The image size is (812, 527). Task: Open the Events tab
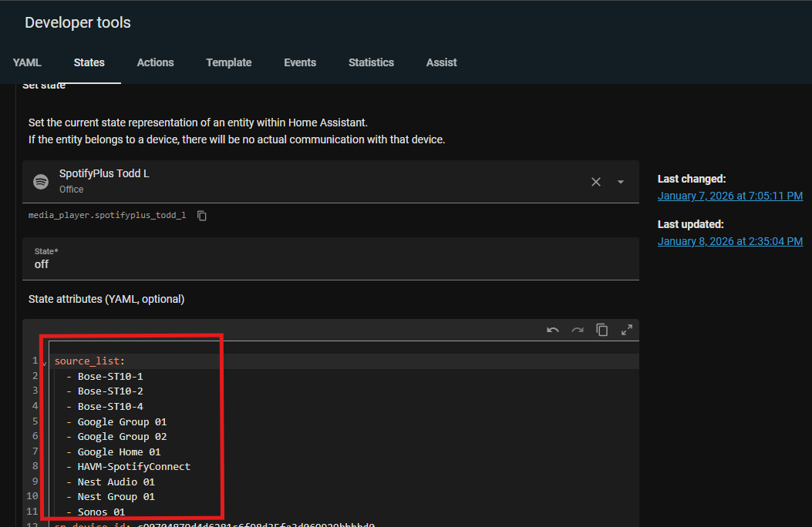point(300,62)
